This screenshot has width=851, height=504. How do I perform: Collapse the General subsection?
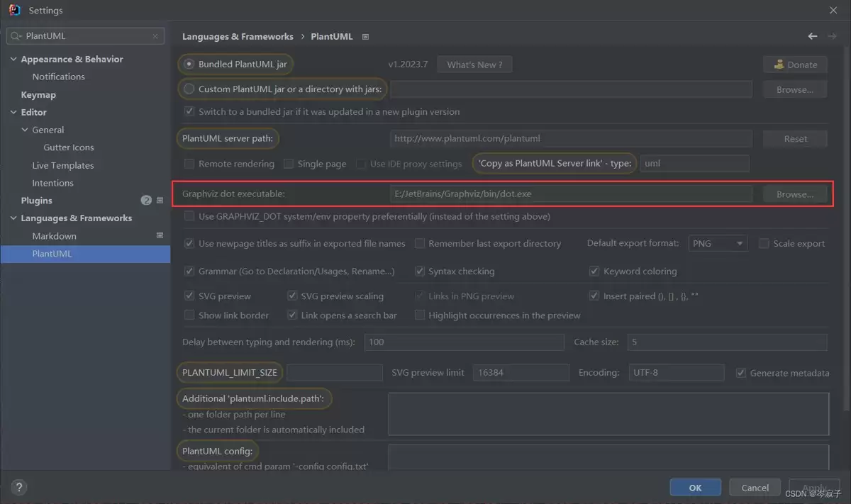(25, 130)
